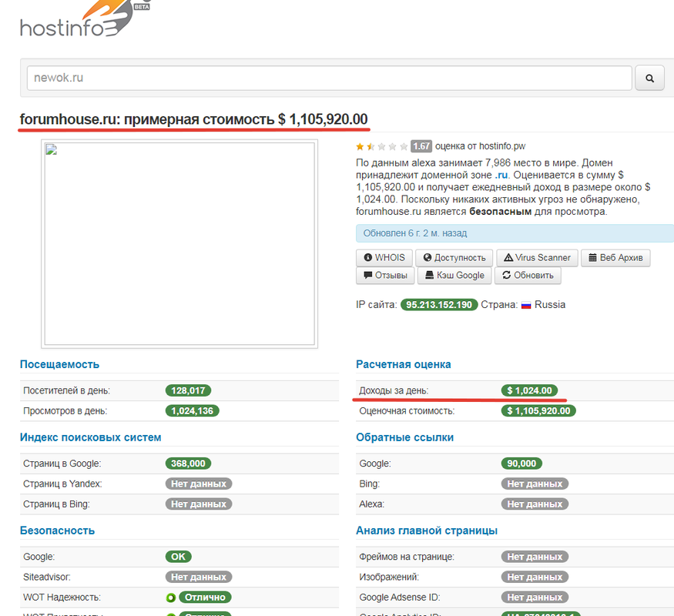Screen dimensions: 674x616
Task: Click Нет данных next to Изображений
Action: pyautogui.click(x=535, y=577)
